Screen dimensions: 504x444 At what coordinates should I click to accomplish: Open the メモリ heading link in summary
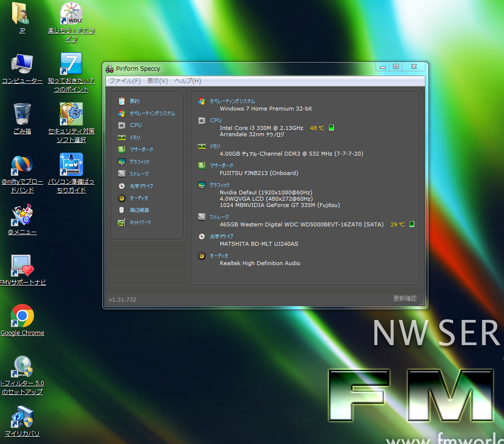(x=215, y=146)
